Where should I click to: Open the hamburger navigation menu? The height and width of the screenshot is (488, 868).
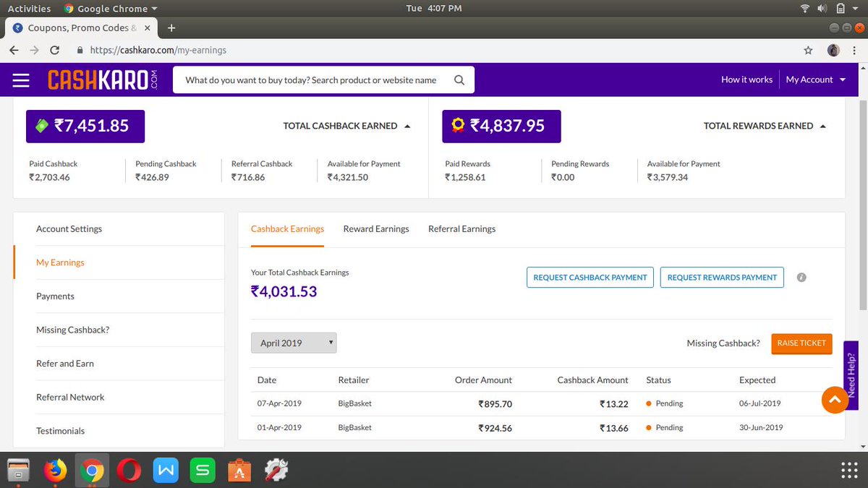tap(21, 80)
